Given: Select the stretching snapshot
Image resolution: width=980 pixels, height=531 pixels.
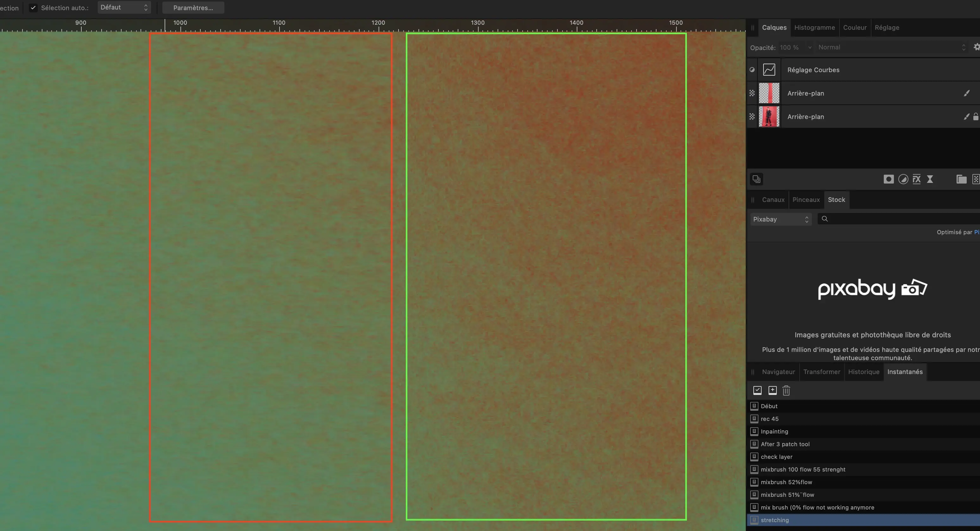Looking at the screenshot, I should click(x=864, y=520).
